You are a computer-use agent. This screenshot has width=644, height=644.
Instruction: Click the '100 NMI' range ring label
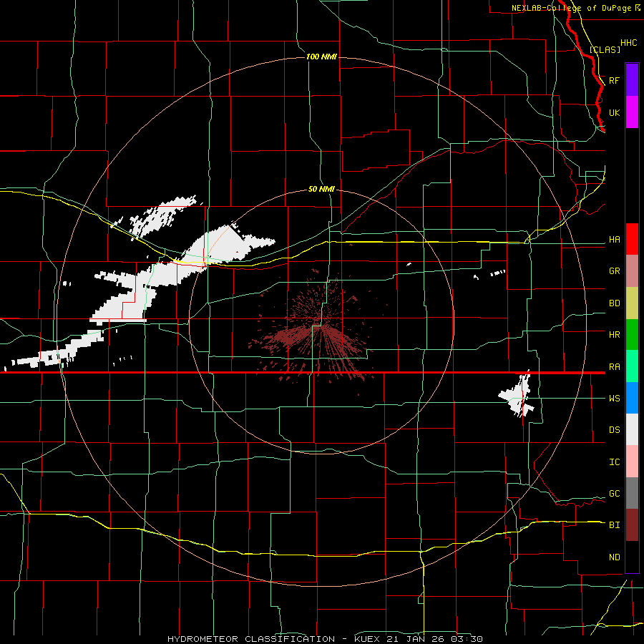[321, 57]
